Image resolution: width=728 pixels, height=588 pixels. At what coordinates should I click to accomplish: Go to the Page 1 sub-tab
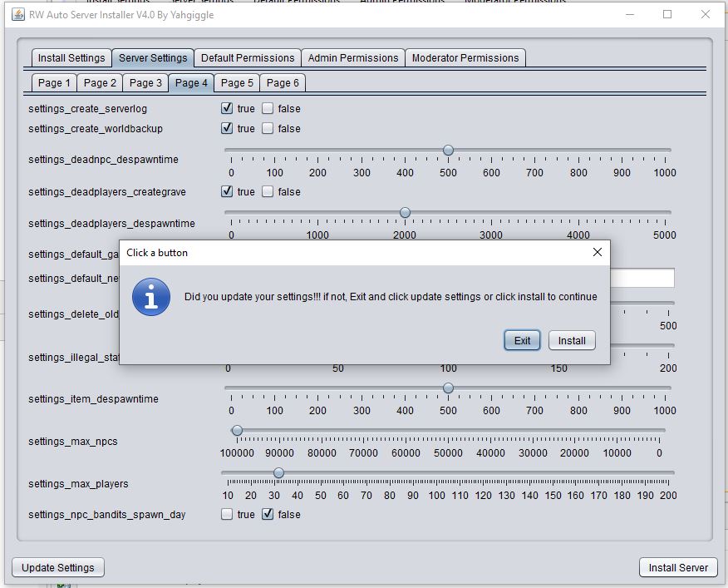(x=55, y=83)
